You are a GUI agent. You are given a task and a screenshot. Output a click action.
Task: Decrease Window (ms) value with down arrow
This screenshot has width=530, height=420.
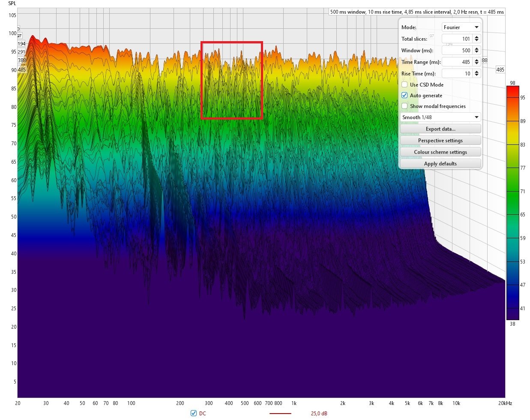pos(476,52)
